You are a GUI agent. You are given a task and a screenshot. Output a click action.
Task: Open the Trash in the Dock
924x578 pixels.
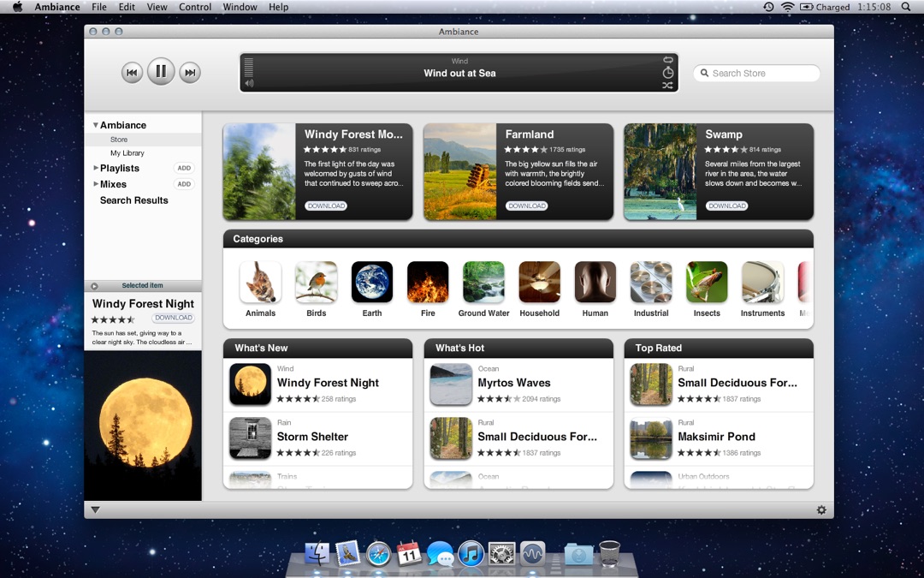[x=610, y=554]
